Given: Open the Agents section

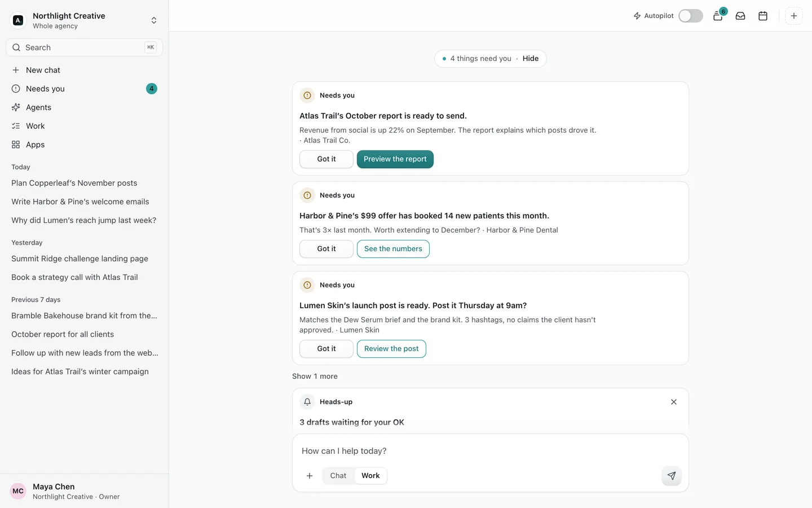Looking at the screenshot, I should click(x=84, y=107).
